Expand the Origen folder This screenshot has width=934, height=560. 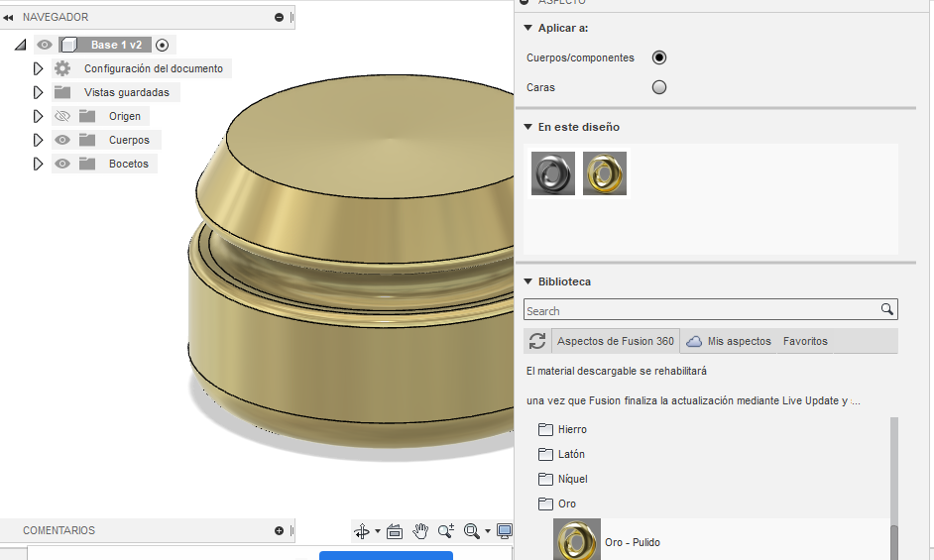(x=38, y=116)
